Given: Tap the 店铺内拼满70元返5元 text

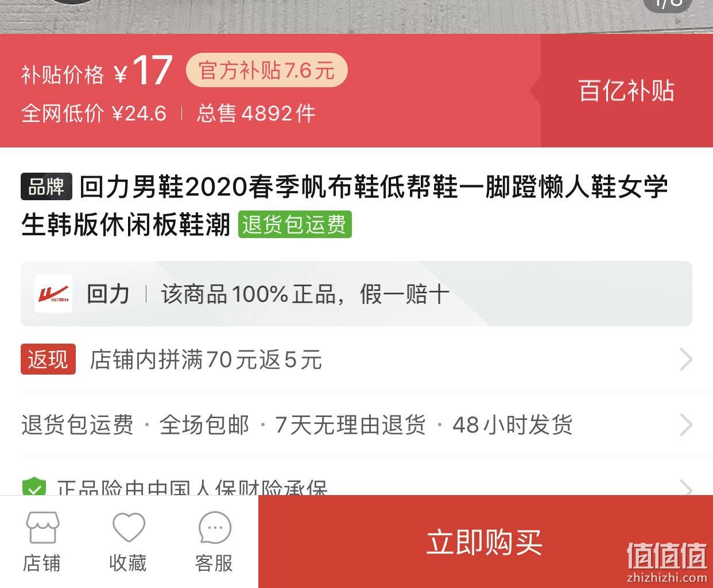Looking at the screenshot, I should coord(206,360).
